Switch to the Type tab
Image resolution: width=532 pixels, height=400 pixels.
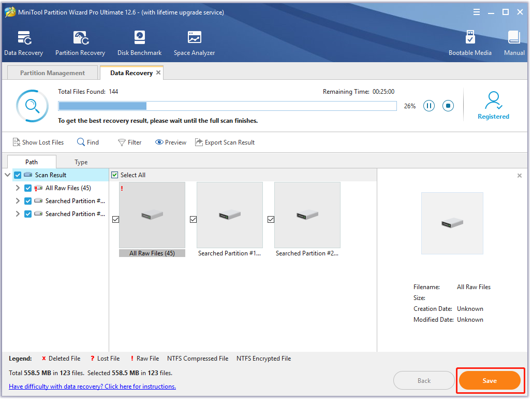81,162
